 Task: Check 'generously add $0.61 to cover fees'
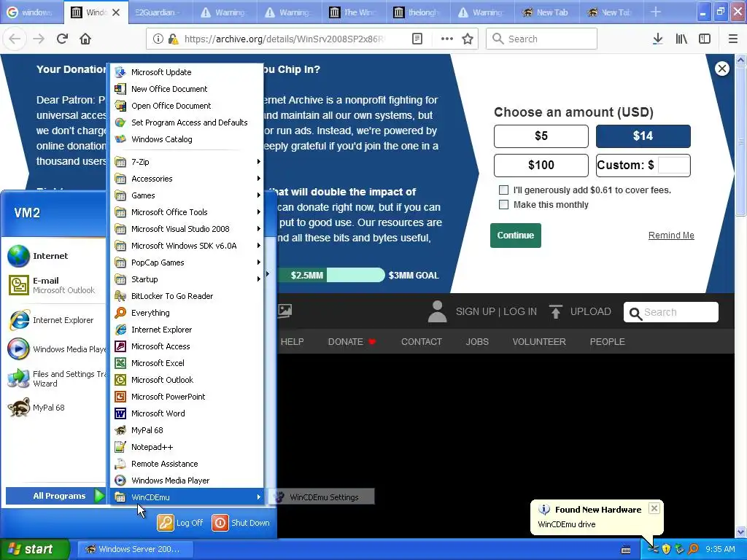pyautogui.click(x=503, y=190)
